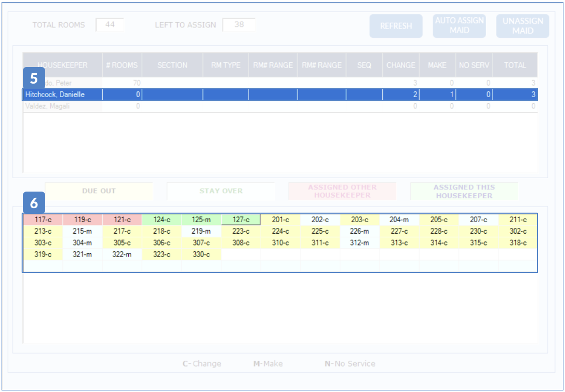The height and width of the screenshot is (392, 565).
Task: Click the Refresh button
Action: (396, 26)
